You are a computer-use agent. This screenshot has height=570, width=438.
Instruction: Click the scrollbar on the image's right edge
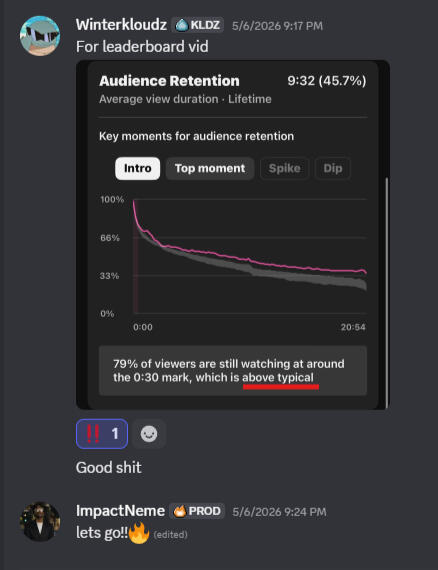[x=387, y=291]
